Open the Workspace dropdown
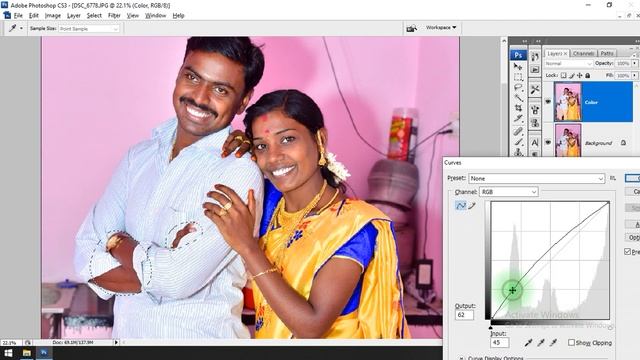 pos(441,27)
